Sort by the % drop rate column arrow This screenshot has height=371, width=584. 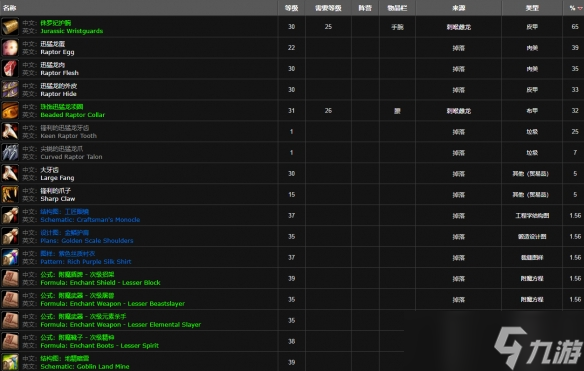[x=580, y=8]
